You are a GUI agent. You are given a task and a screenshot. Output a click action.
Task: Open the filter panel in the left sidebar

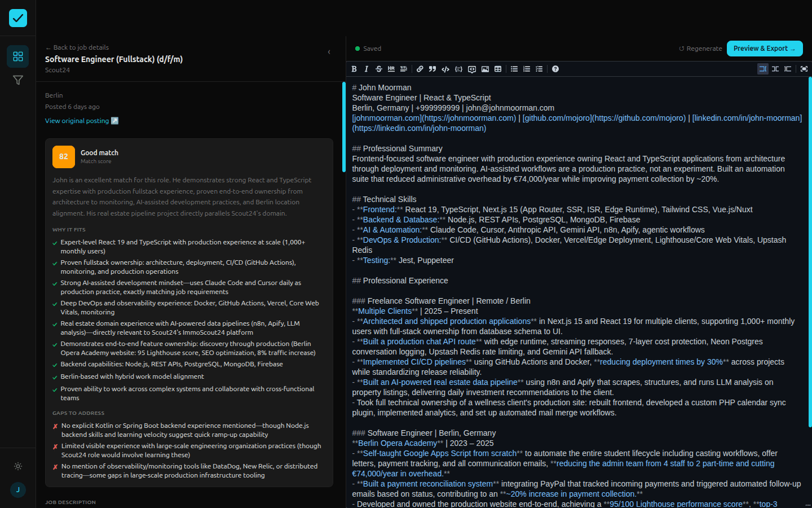tap(18, 80)
